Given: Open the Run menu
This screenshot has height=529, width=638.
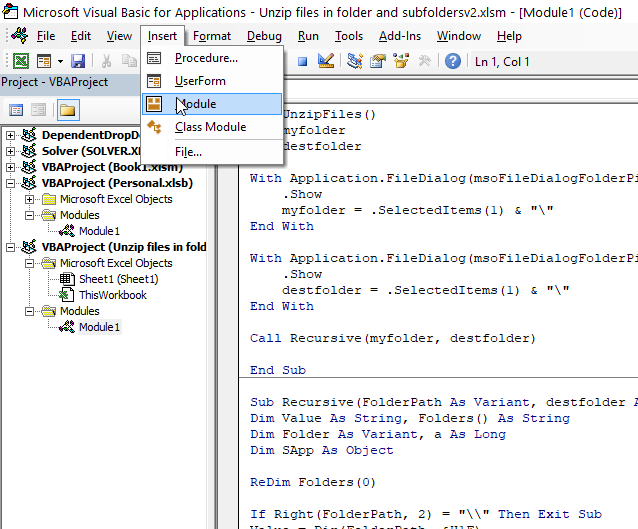Looking at the screenshot, I should click(308, 36).
